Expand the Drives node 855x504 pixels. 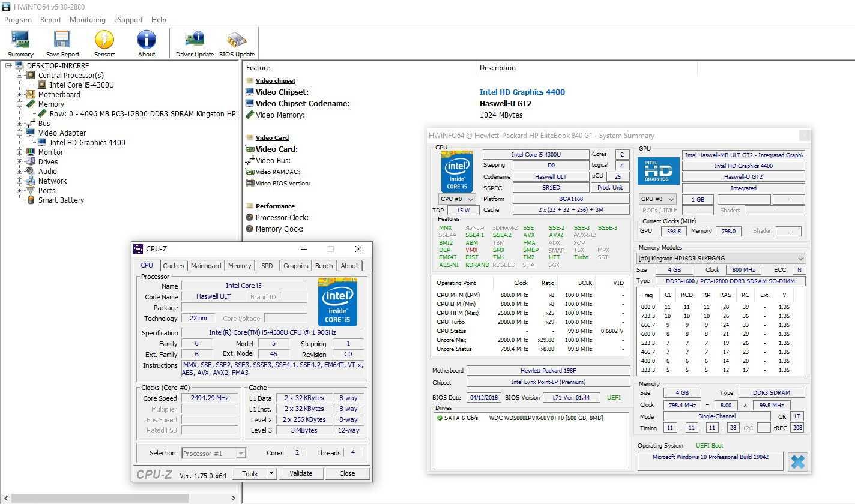point(20,162)
